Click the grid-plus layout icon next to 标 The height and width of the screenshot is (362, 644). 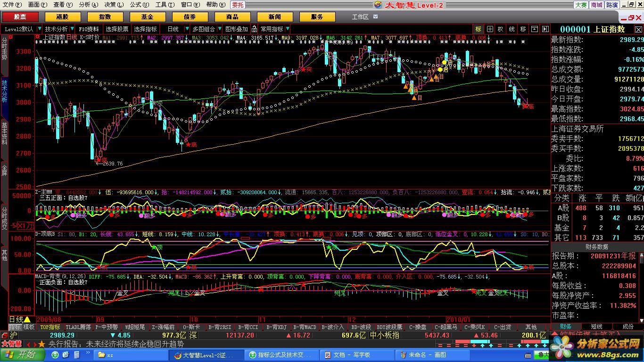pyautogui.click(x=490, y=29)
